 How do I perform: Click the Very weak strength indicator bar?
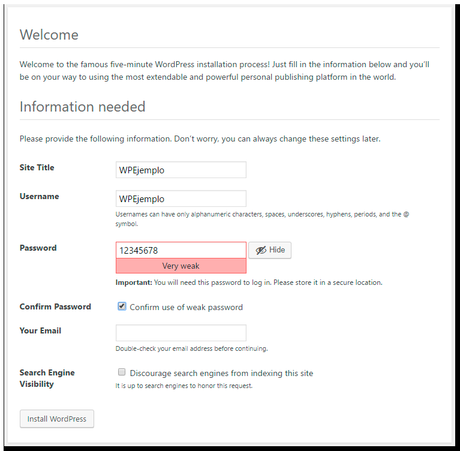point(181,266)
